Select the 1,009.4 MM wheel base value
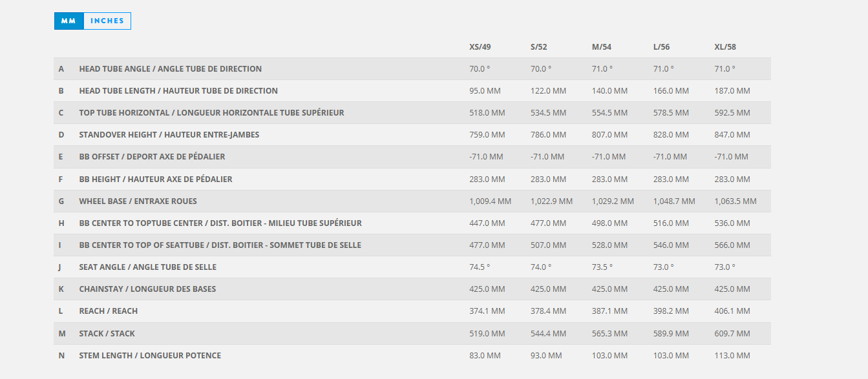The width and height of the screenshot is (868, 379). (x=490, y=201)
